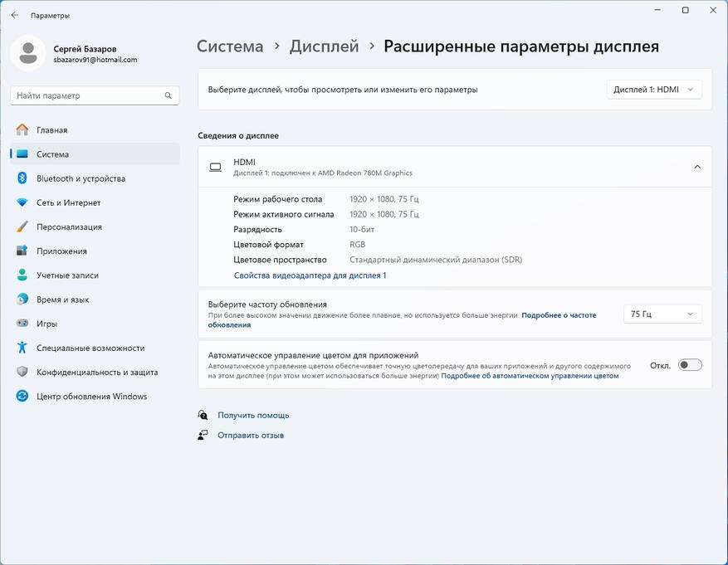Click the magnifier search icon
Screen dimensions: 728x565
(168, 95)
